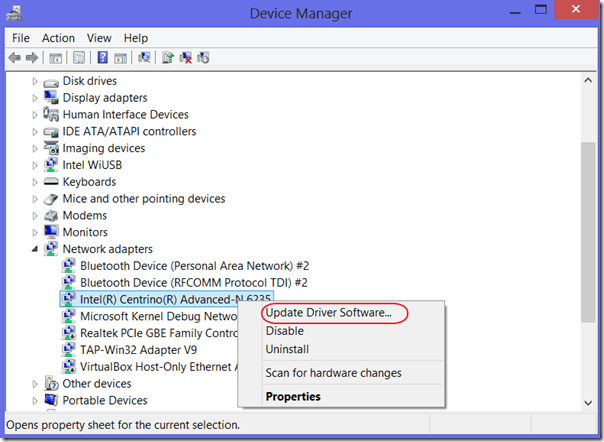Click the Show/Hide action pane toolbar icon
604x442 pixels.
pyautogui.click(x=121, y=58)
